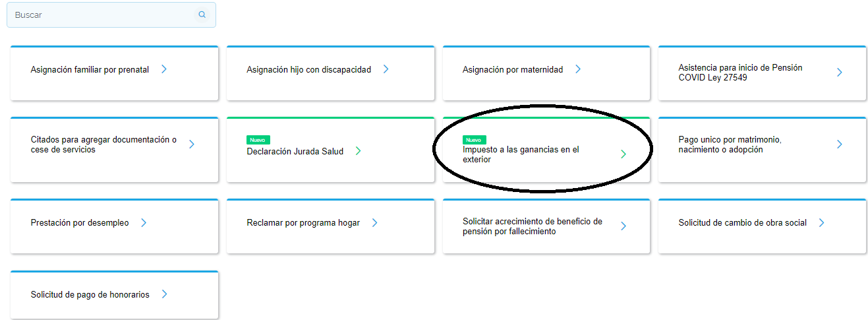Click Nuevo badge on Declaración Jurada Salud
868x320 pixels.
pyautogui.click(x=258, y=140)
